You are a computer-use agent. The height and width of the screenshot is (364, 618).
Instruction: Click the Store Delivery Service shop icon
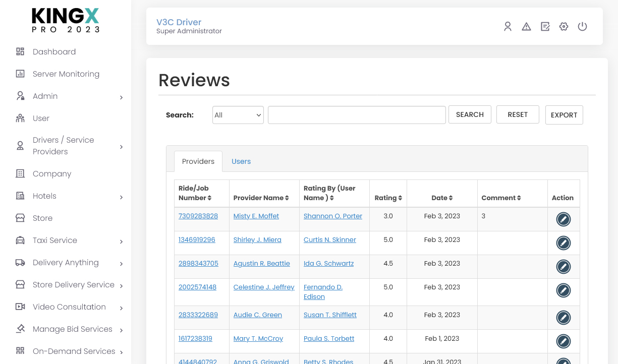coord(20,284)
